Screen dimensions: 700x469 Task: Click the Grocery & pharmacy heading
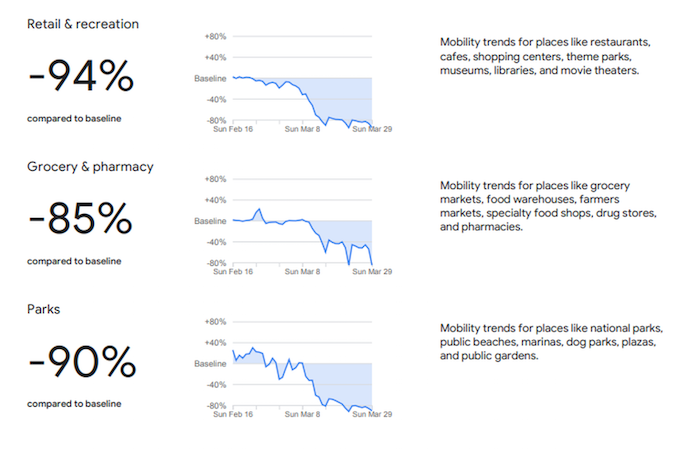[x=90, y=166]
